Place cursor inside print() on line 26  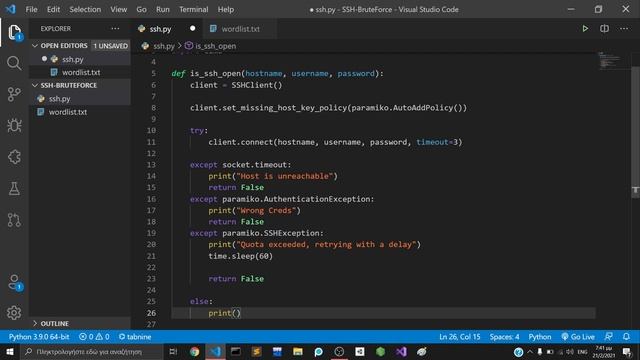tap(237, 313)
